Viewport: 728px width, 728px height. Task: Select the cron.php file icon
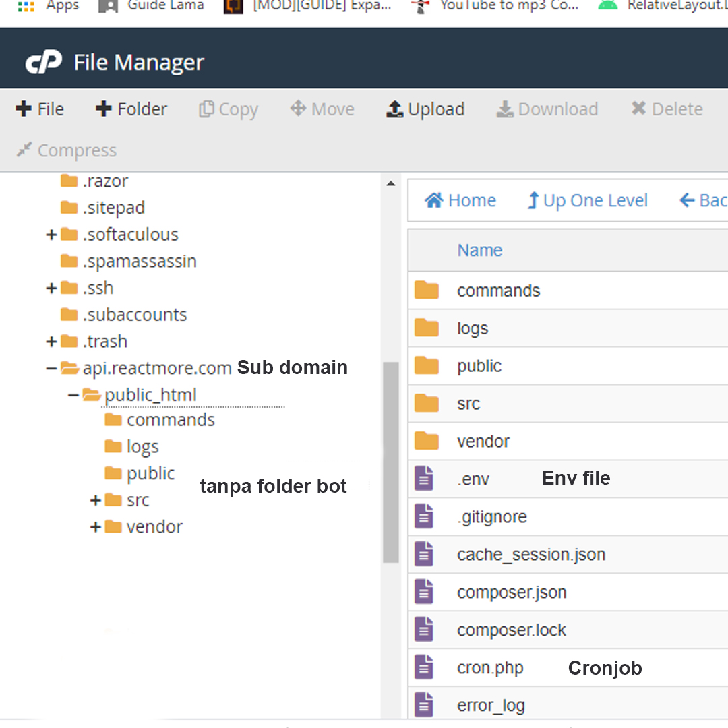point(424,668)
